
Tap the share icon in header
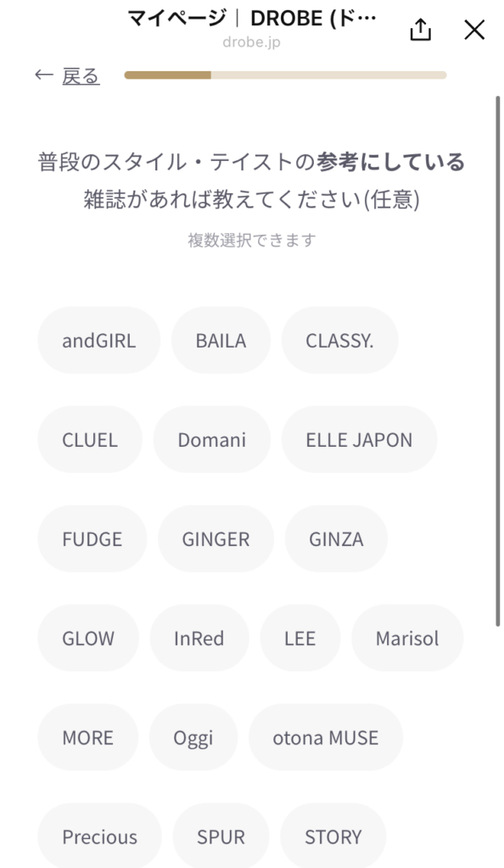click(x=420, y=30)
